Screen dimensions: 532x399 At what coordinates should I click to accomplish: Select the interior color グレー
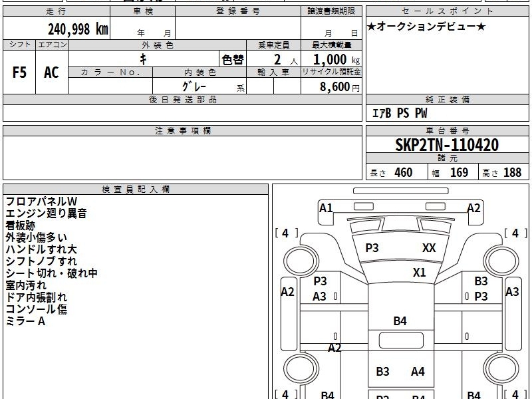pyautogui.click(x=194, y=86)
